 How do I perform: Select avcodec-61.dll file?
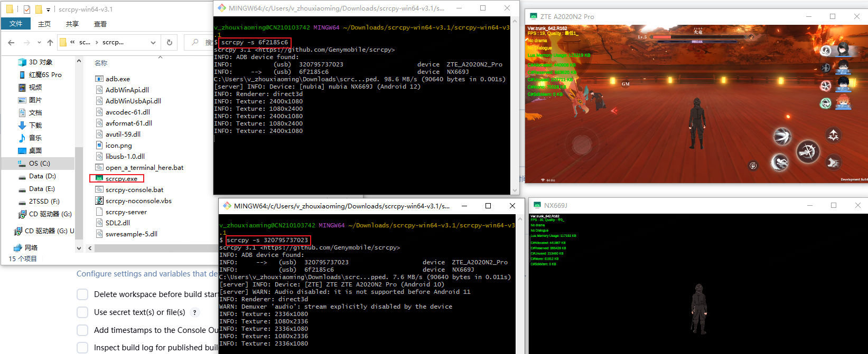click(x=127, y=112)
